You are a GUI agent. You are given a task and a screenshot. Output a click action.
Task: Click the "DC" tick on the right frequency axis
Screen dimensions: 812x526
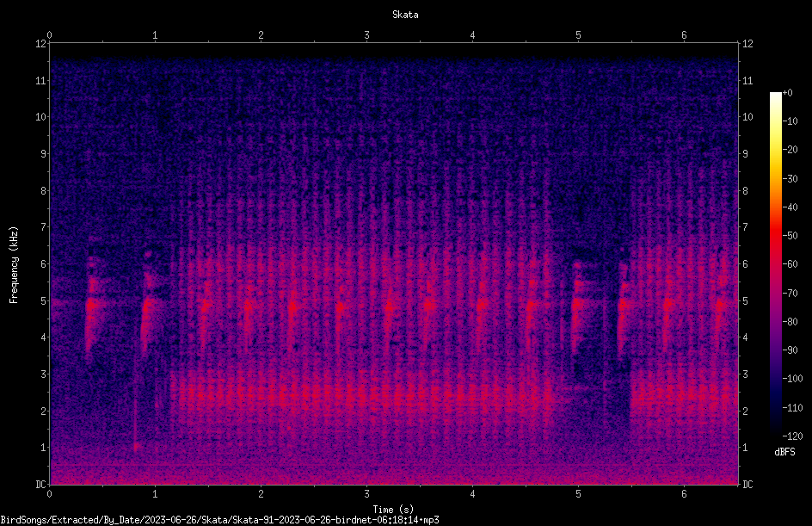click(x=747, y=485)
